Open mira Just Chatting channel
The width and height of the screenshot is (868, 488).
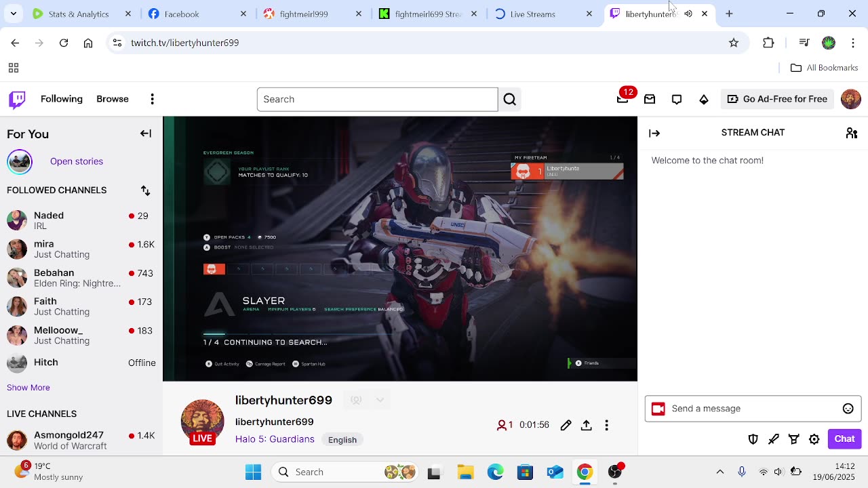coord(81,249)
